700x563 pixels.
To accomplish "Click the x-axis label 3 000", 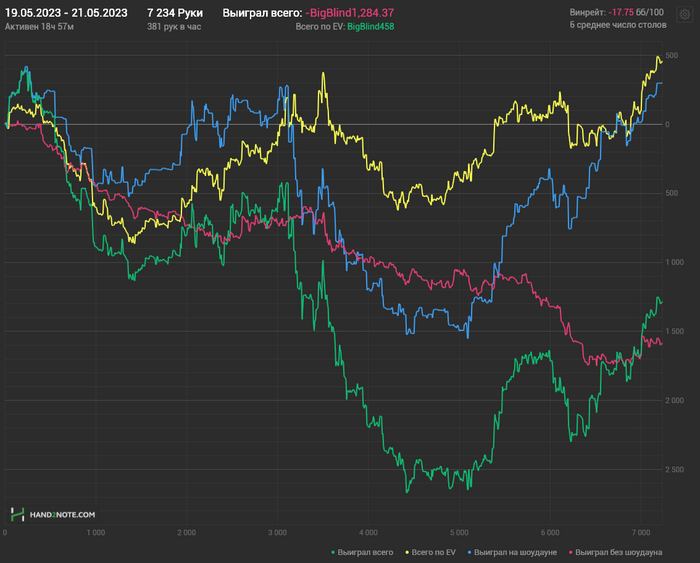I will tap(277, 533).
